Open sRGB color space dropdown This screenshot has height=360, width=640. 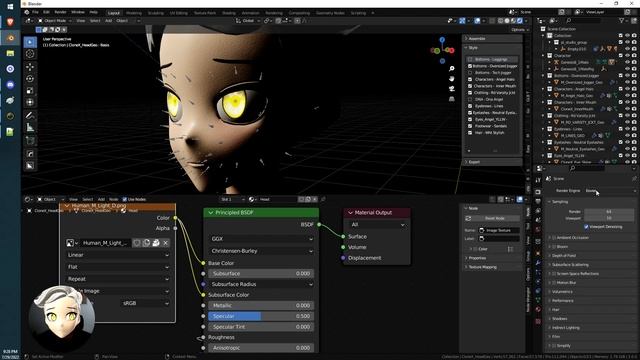click(x=145, y=303)
